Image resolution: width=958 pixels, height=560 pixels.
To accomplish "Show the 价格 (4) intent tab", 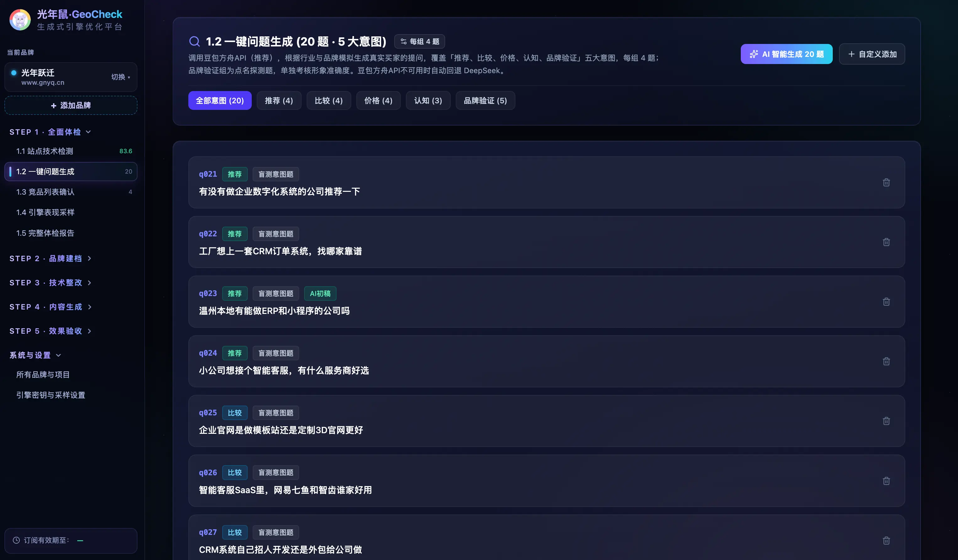I will click(x=378, y=100).
